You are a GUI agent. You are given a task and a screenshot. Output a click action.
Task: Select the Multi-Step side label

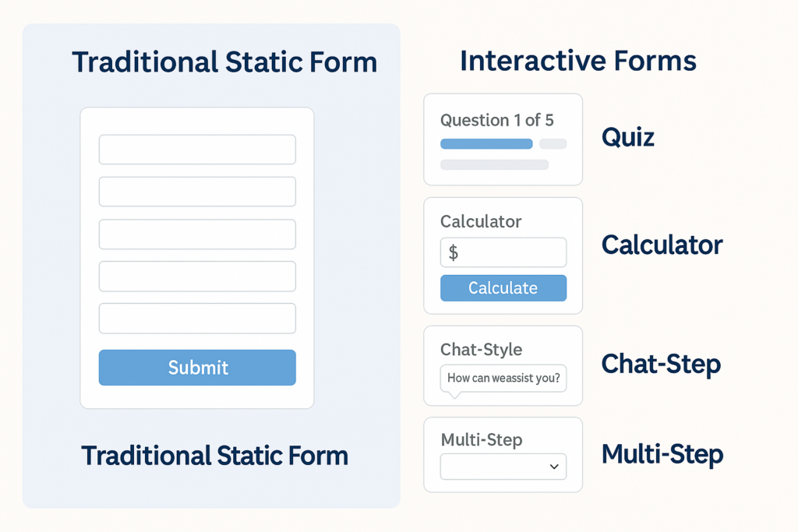(662, 454)
